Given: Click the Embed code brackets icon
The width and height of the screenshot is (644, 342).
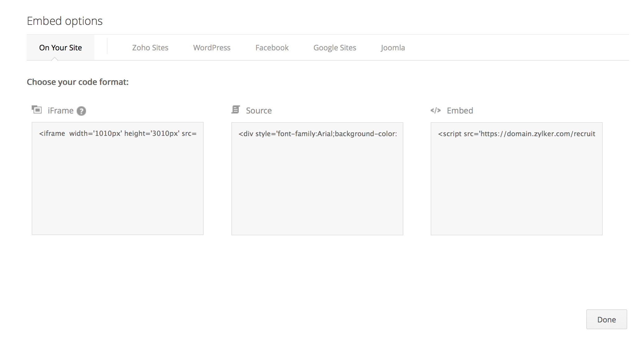Looking at the screenshot, I should tap(435, 110).
